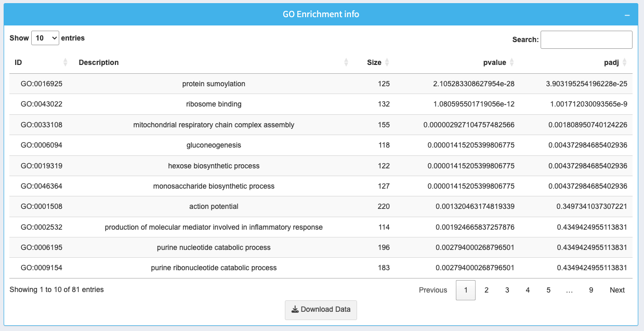
Task: Sort table by ID column arrows
Action: [65, 62]
